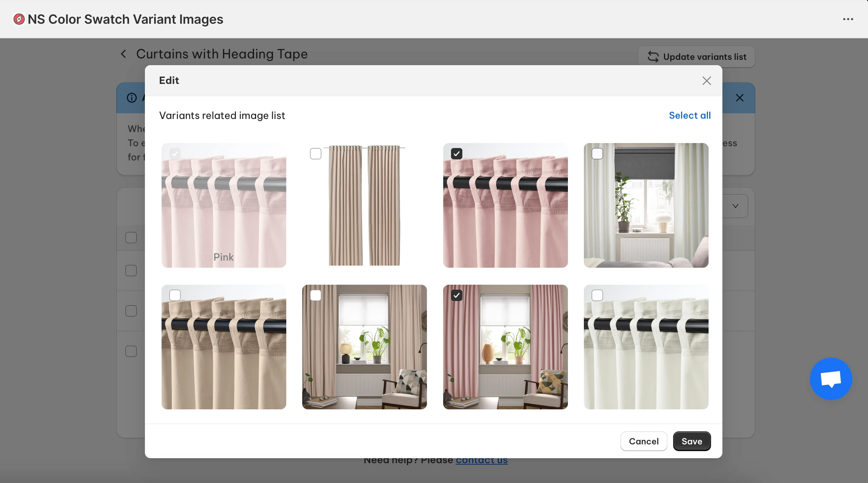Click the back arrow beside Curtains with Heading Tape

tap(123, 54)
